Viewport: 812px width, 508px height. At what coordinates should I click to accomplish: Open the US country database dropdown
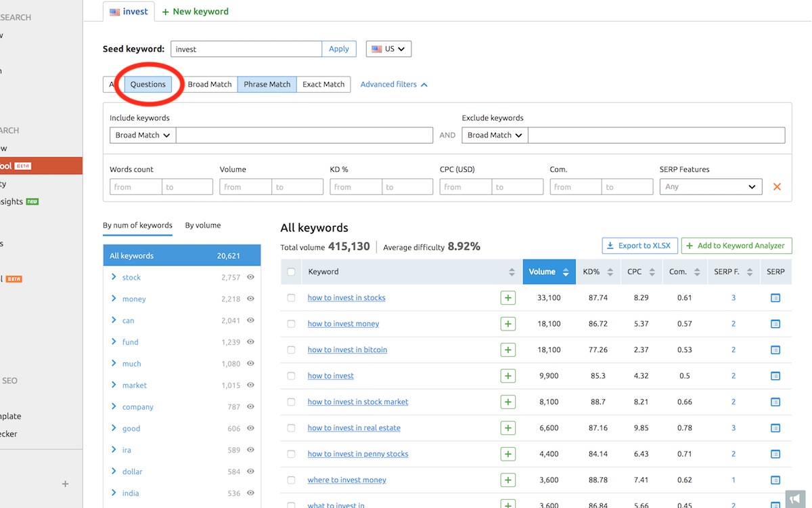point(389,49)
